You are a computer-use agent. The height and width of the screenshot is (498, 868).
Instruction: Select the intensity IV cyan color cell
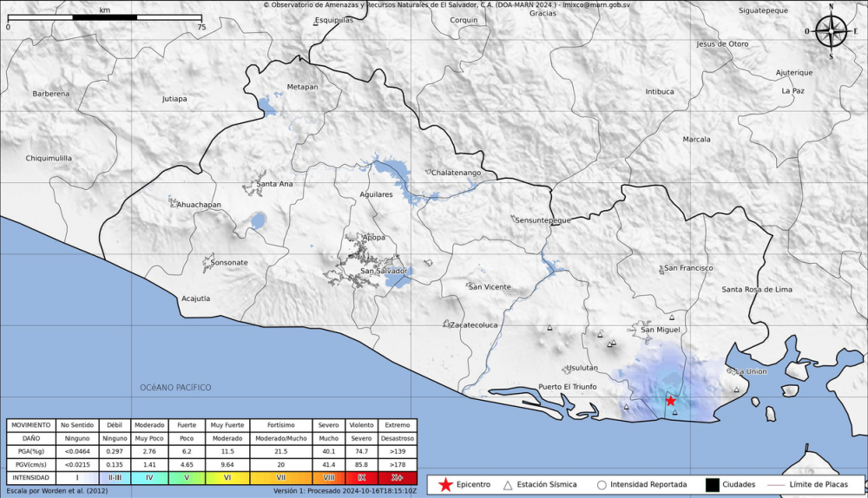[x=149, y=478]
